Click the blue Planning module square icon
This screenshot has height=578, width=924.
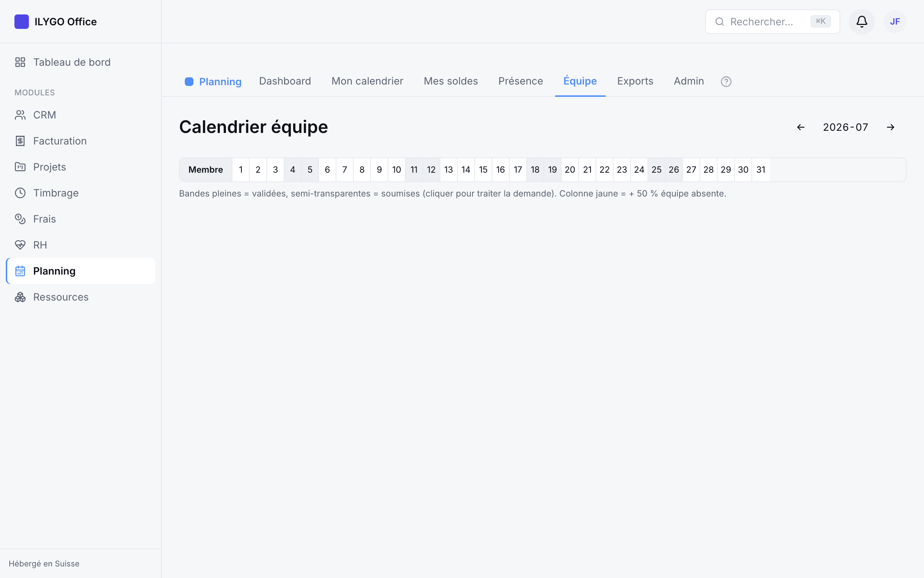tap(189, 81)
